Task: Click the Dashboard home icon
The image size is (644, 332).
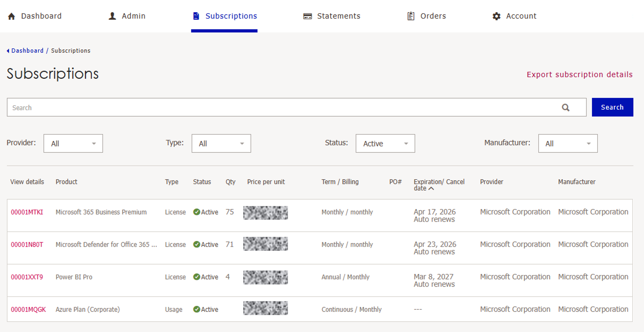Action: [x=12, y=16]
